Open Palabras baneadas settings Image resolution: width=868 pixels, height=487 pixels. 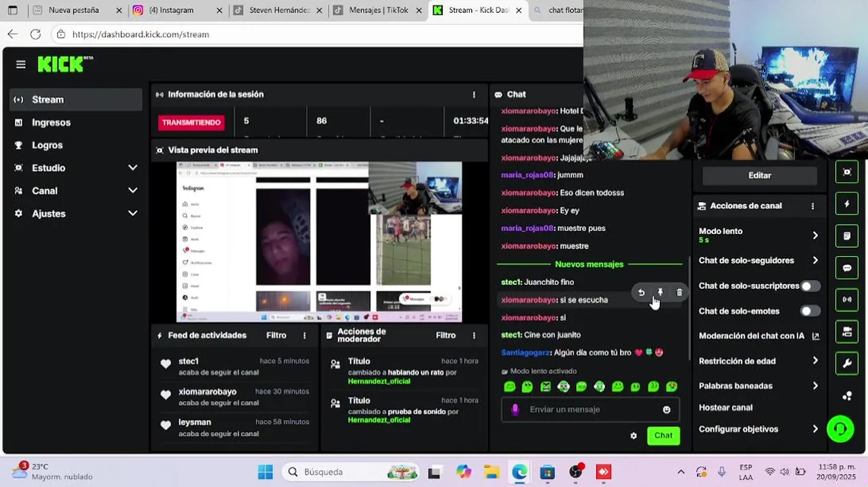pyautogui.click(x=758, y=386)
